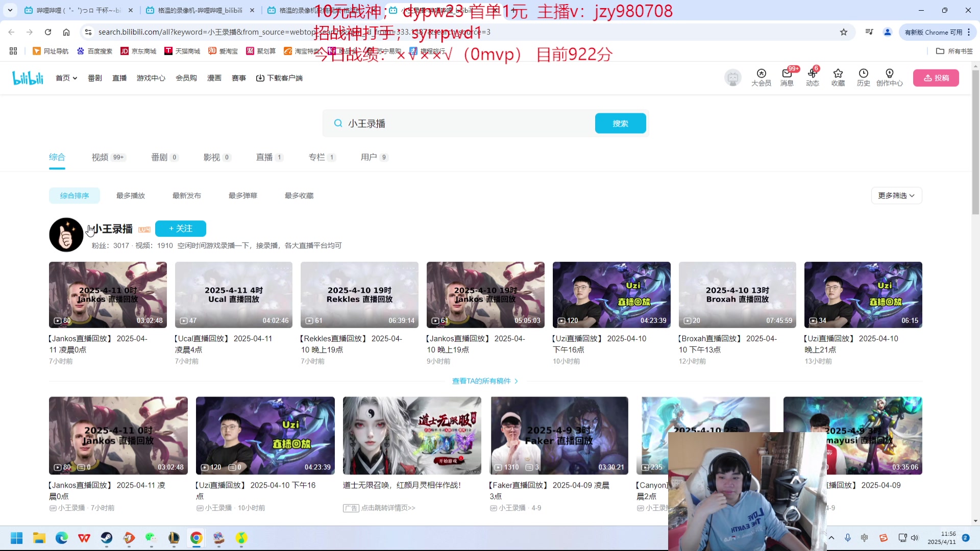Viewport: 980px width, 551px height.
Task: Navigate back with the back arrow
Action: click(11, 32)
